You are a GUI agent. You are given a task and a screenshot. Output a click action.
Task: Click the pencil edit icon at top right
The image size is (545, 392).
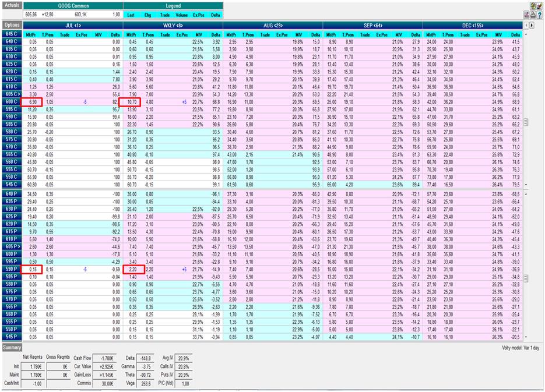539,6
